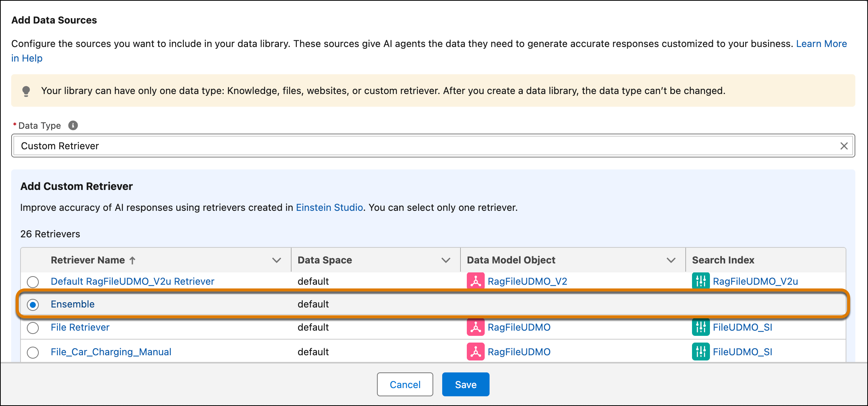Click the search index icon in File Retriever row
Image resolution: width=868 pixels, height=406 pixels.
point(701,327)
